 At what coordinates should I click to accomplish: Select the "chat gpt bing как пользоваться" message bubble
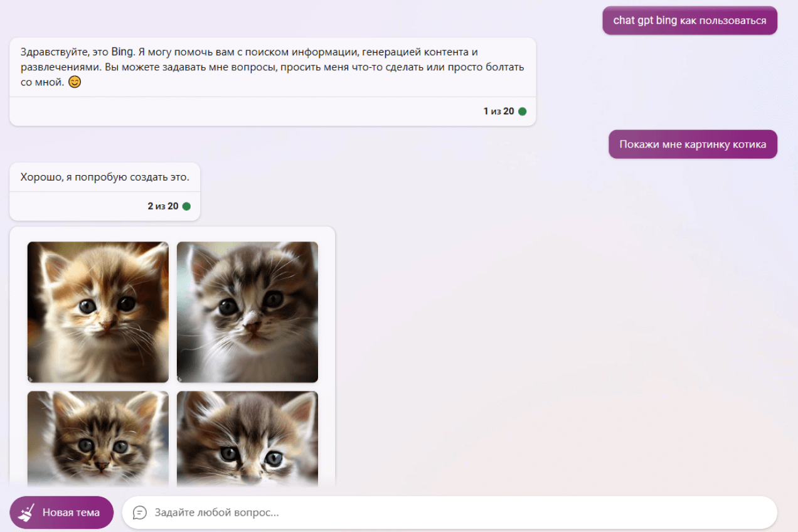(689, 21)
